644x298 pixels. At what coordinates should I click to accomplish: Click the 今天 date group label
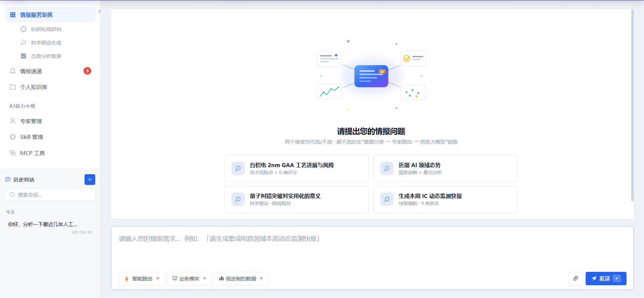(x=10, y=212)
